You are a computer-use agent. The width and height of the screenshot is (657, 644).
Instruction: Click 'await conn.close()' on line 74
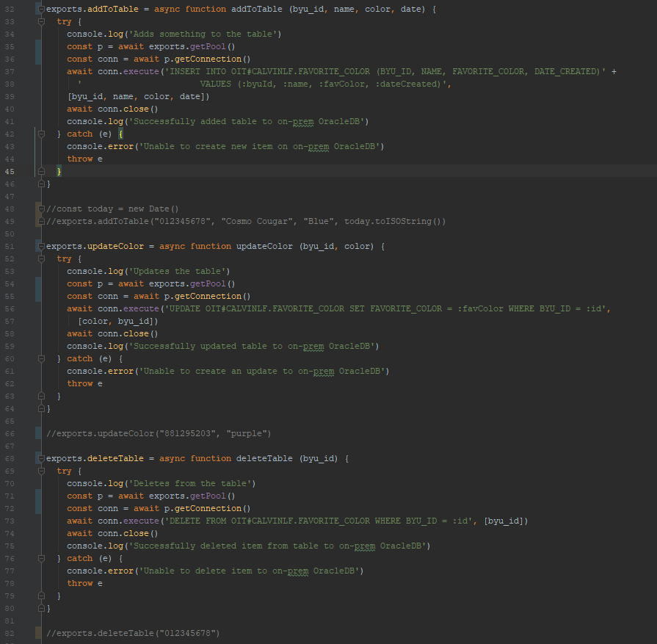[x=112, y=533]
